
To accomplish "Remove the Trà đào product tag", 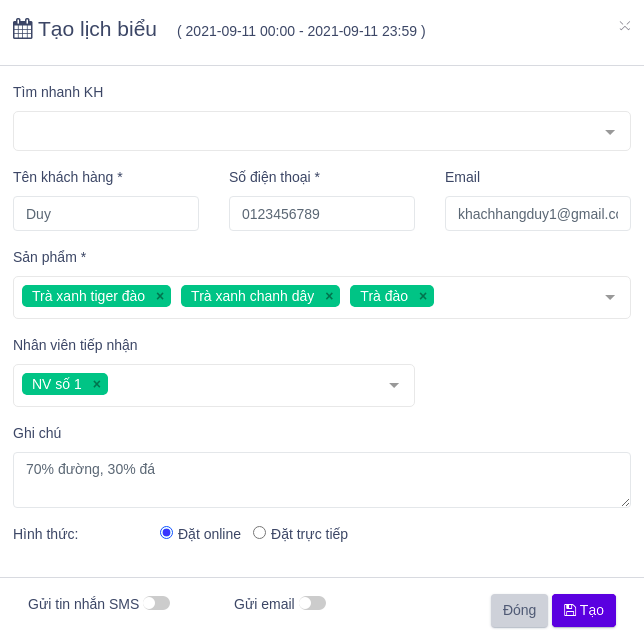I will tap(423, 296).
